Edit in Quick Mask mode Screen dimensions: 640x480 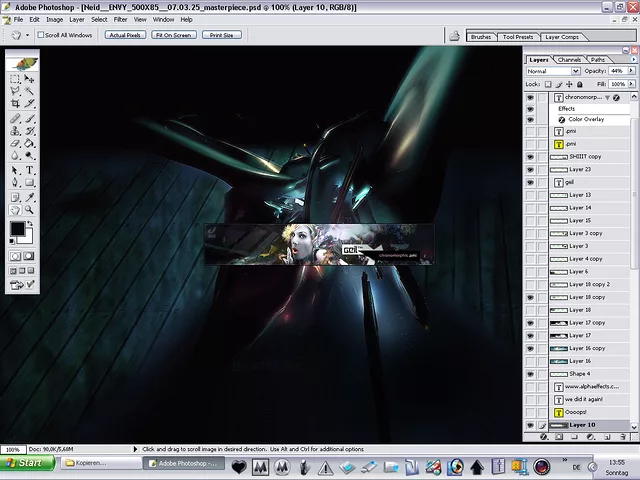[x=29, y=256]
